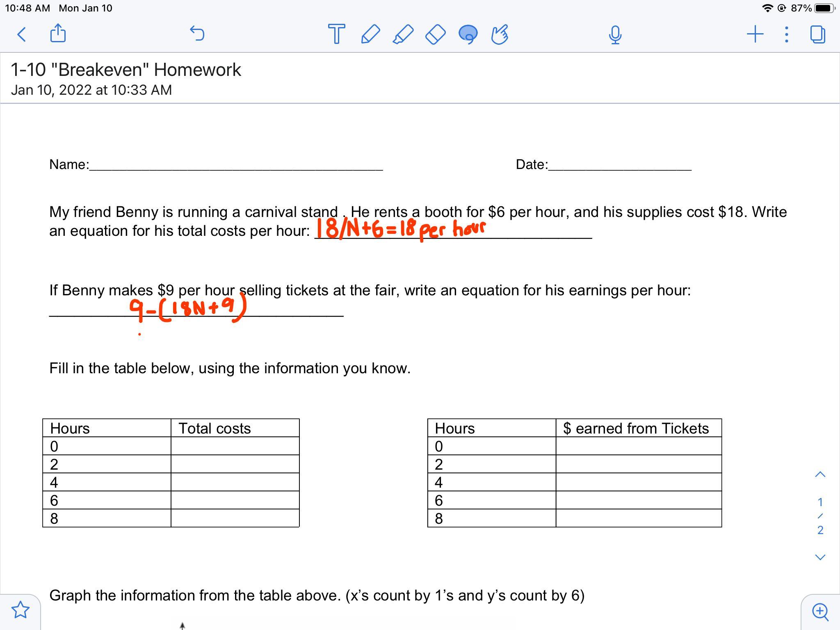Jump to previous page with up chevron
840x630 pixels.
click(x=820, y=475)
